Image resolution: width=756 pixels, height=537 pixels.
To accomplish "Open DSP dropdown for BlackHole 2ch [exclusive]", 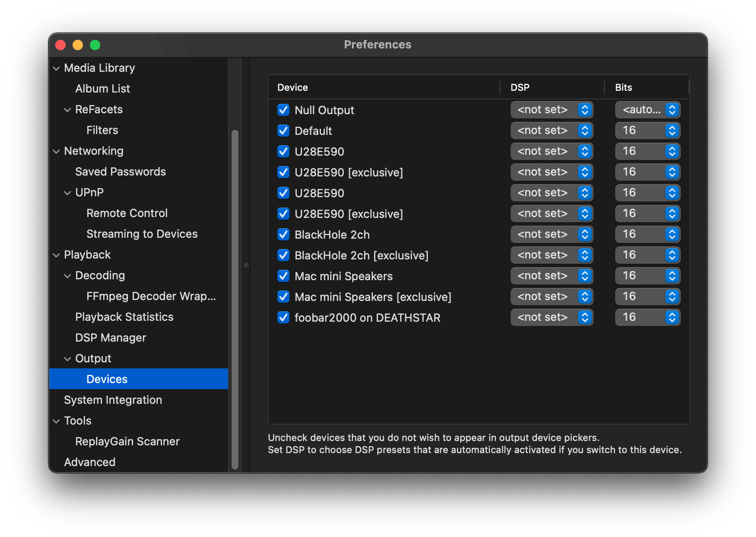I will pos(552,255).
